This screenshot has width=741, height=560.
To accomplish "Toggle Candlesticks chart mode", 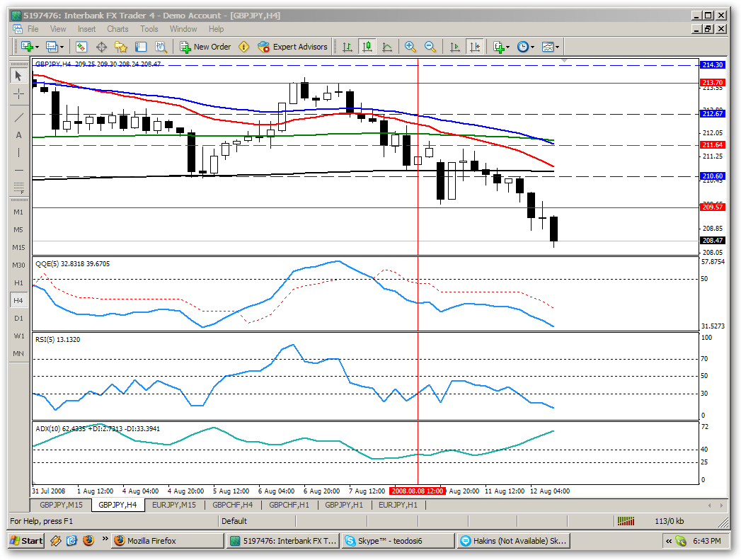I will click(x=367, y=47).
